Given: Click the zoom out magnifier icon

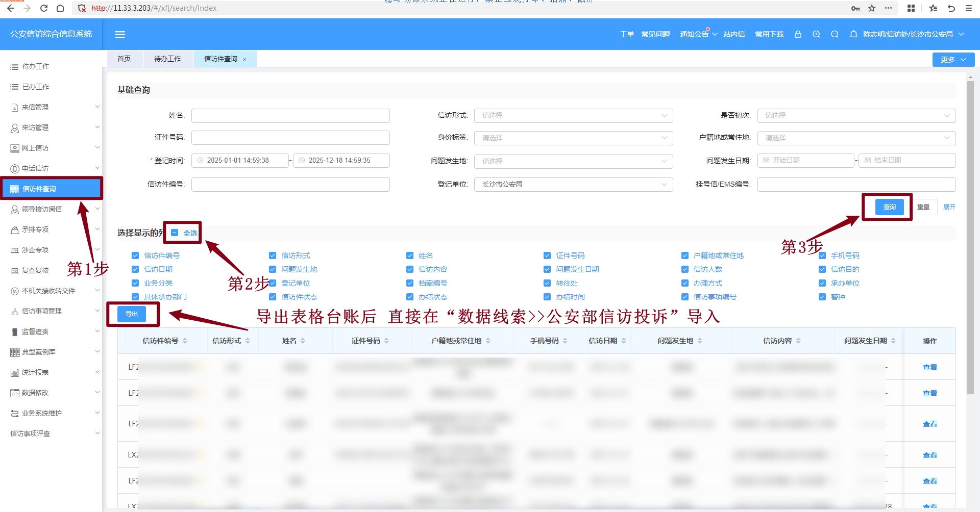Looking at the screenshot, I should point(835,34).
